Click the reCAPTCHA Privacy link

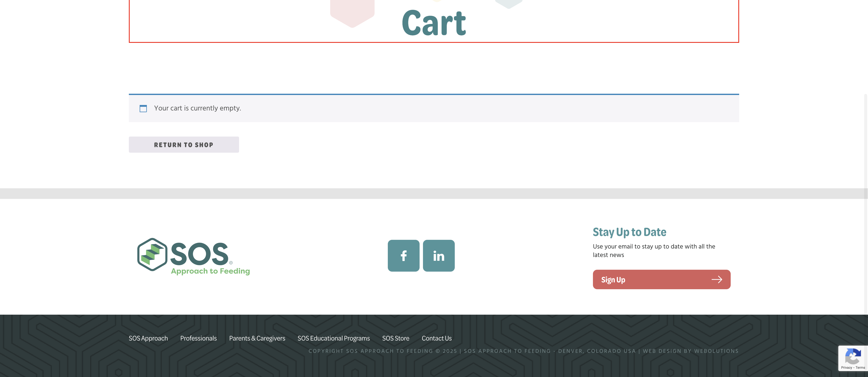tap(846, 367)
